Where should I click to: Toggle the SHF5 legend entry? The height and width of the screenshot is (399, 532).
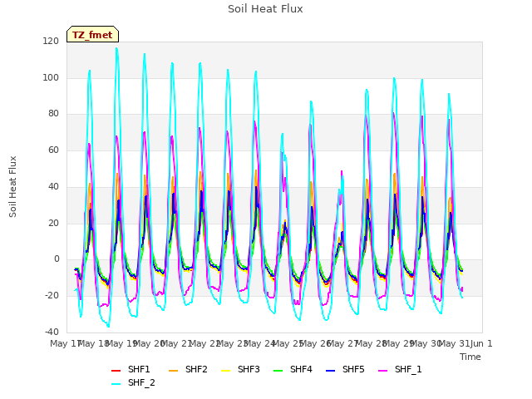[345, 369]
